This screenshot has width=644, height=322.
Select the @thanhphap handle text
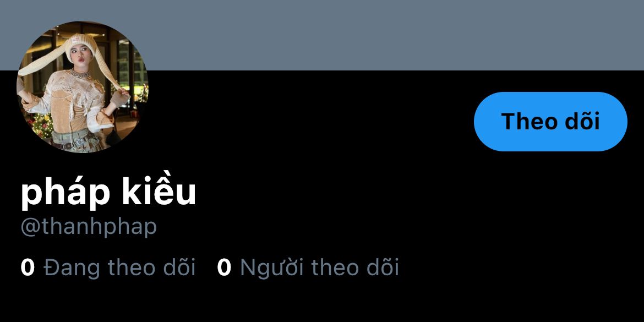[89, 227]
